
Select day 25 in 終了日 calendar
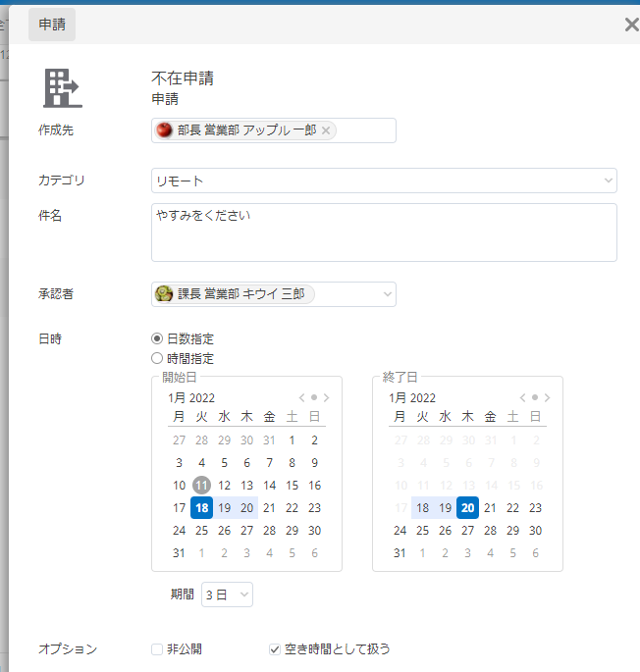pyautogui.click(x=422, y=531)
